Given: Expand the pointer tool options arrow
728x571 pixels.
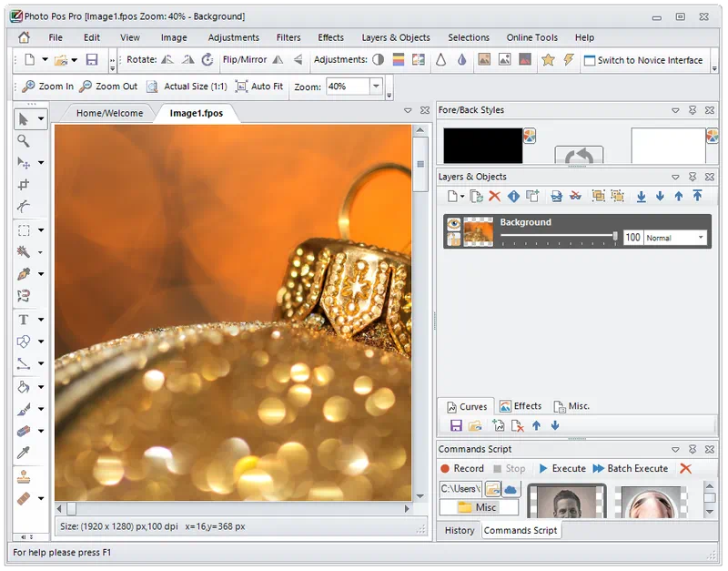Looking at the screenshot, I should pos(41,119).
